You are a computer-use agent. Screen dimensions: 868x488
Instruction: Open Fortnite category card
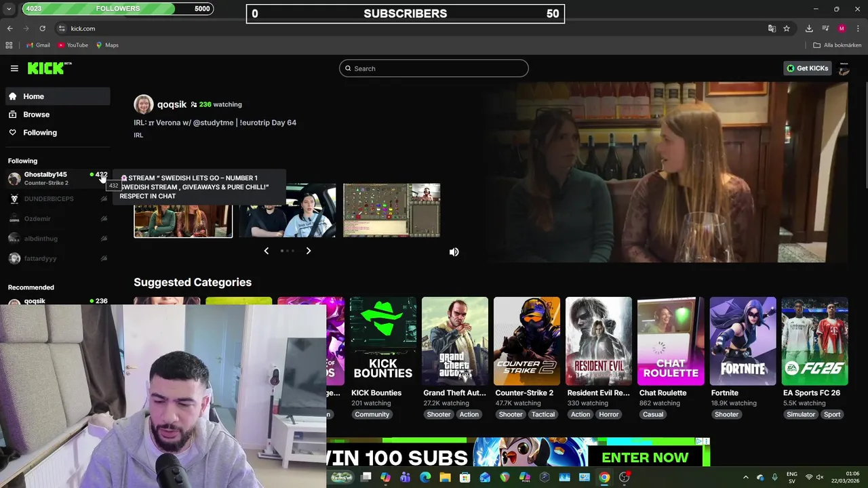(743, 341)
